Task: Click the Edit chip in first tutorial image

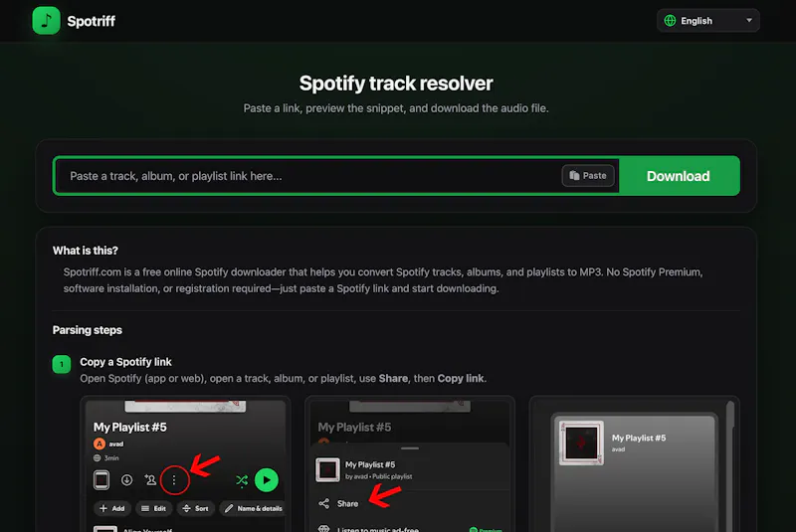Action: (x=154, y=508)
